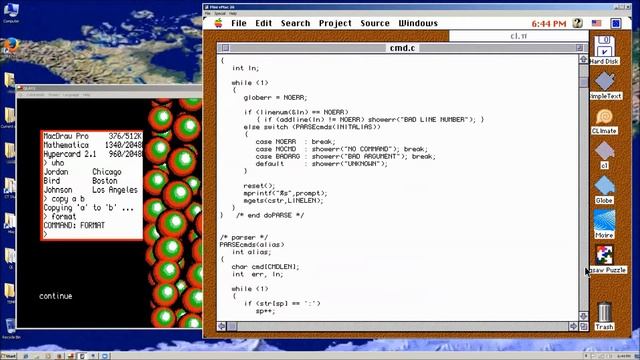Click the 'Jordan Chicago' row in the left window

tap(82, 172)
